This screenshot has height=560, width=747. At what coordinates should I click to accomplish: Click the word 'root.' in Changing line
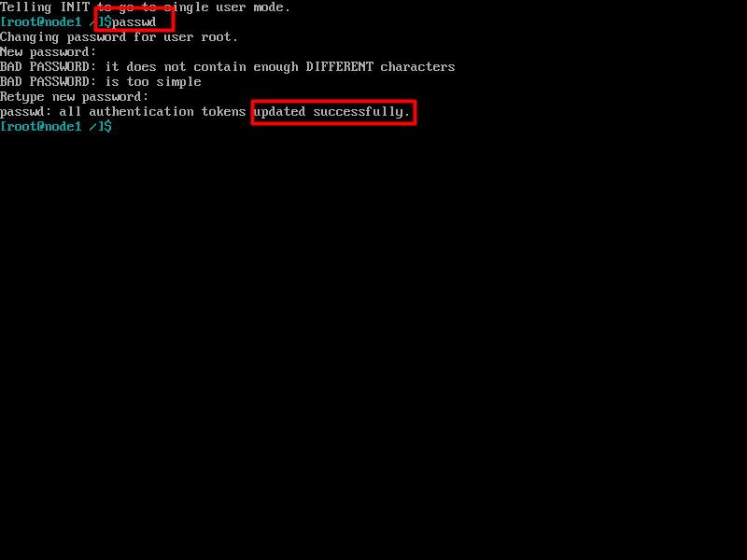(x=219, y=37)
